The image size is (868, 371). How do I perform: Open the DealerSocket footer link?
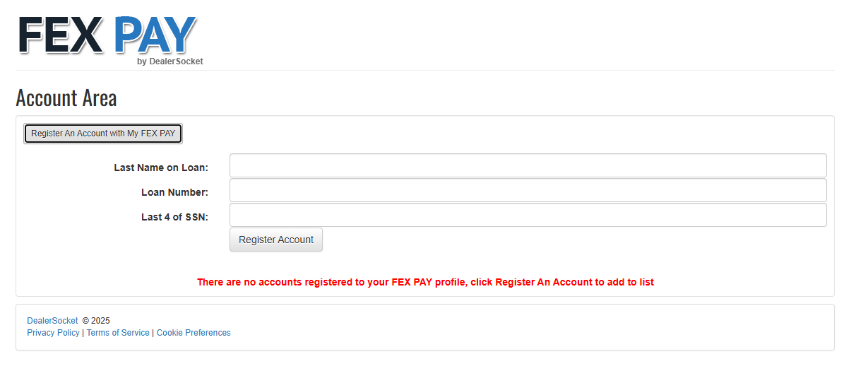coord(52,321)
